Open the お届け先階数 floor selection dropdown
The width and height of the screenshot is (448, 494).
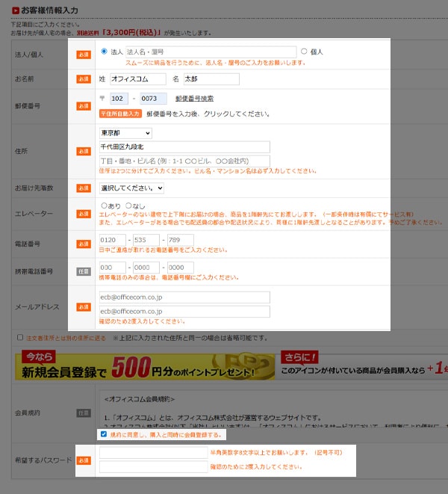click(x=131, y=188)
